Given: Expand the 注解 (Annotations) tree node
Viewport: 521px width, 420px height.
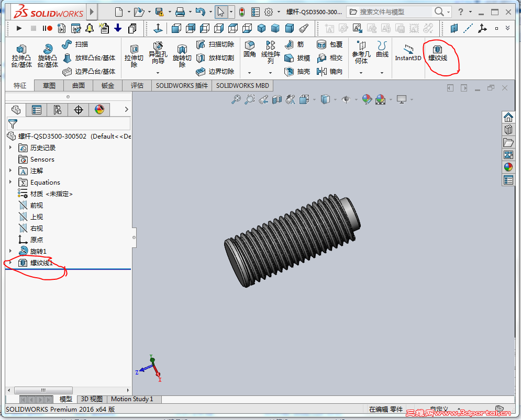Looking at the screenshot, I should [x=10, y=171].
